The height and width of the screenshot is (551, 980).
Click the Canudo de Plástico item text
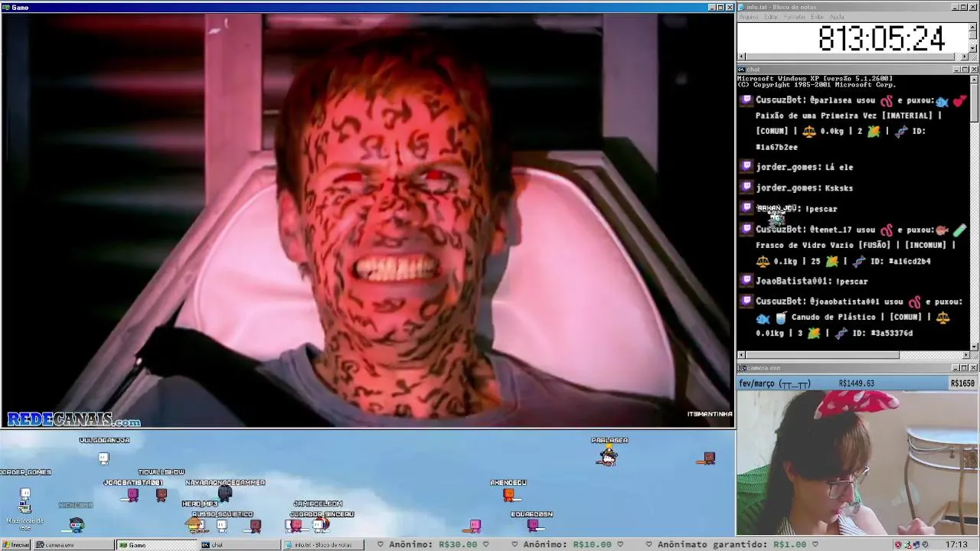pyautogui.click(x=834, y=317)
